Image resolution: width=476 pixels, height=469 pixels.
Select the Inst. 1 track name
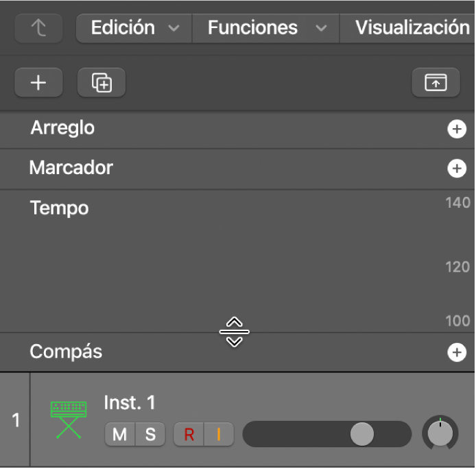pos(130,402)
